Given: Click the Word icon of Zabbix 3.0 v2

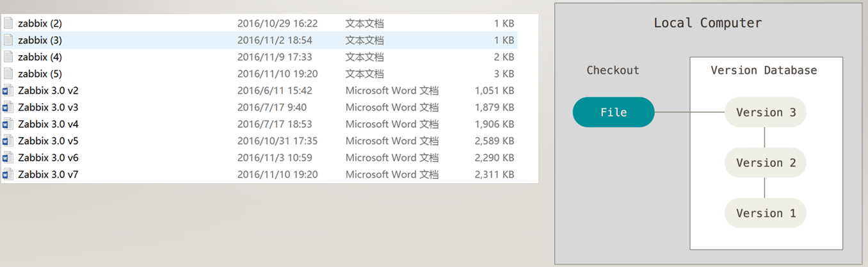Looking at the screenshot, I should [x=8, y=90].
